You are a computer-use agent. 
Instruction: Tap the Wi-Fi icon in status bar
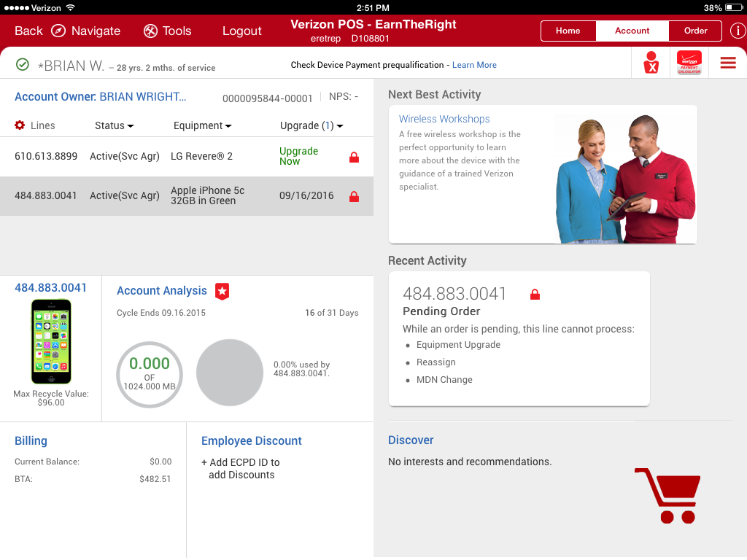click(x=71, y=7)
